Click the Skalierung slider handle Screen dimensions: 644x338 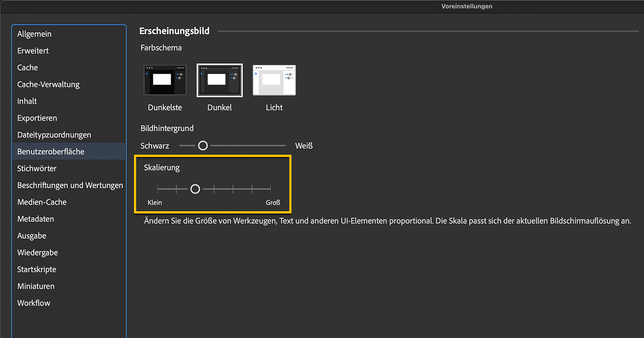[x=195, y=189]
